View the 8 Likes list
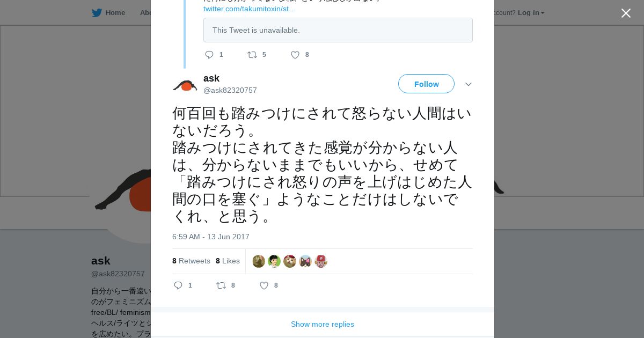The width and height of the screenshot is (644, 338). coord(228,261)
